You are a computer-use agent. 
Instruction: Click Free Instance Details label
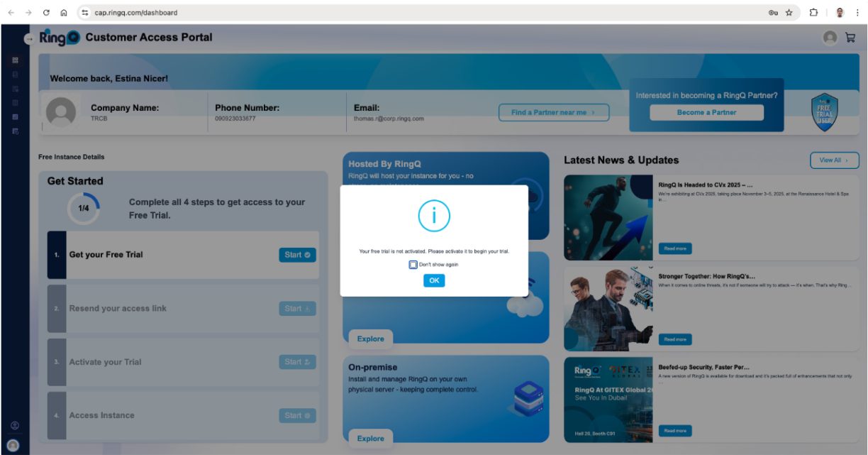71,157
